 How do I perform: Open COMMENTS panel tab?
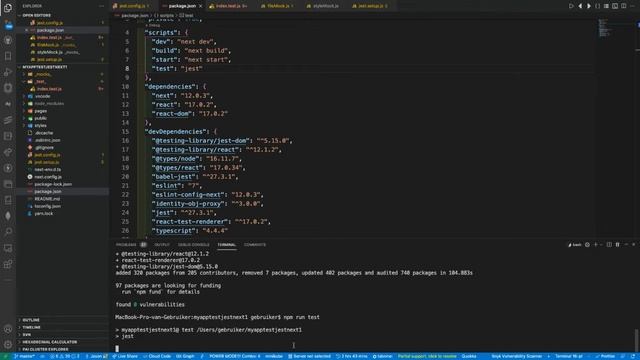[x=255, y=245]
